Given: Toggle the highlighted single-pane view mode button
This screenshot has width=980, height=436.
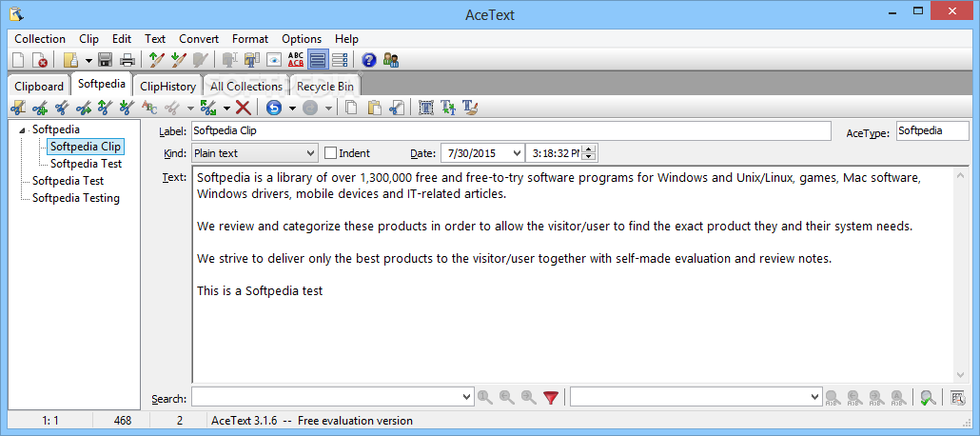Looking at the screenshot, I should click(318, 60).
